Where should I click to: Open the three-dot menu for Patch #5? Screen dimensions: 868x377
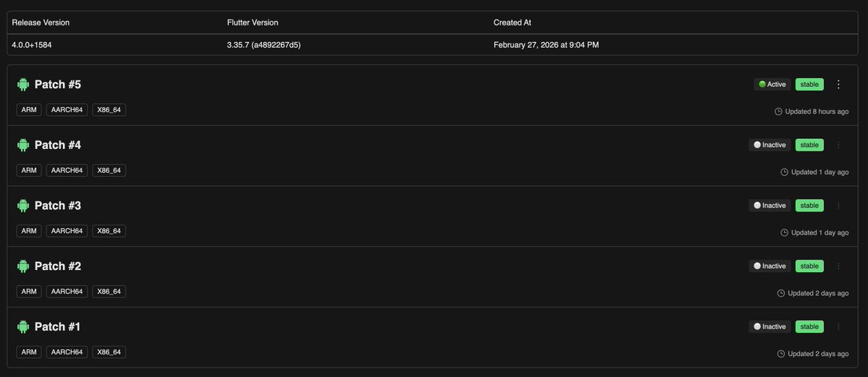[838, 85]
